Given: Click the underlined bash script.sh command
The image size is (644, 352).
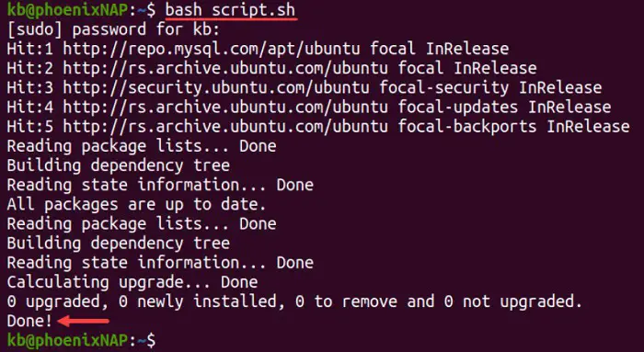Looking at the screenshot, I should (230, 10).
